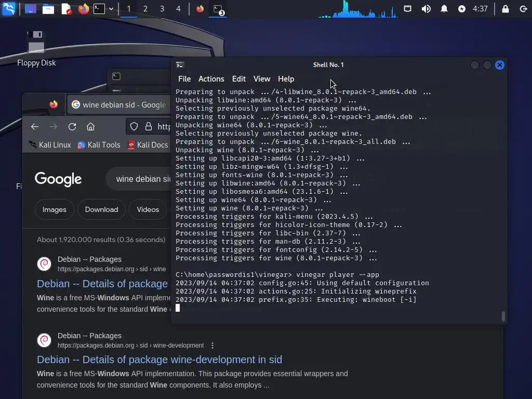Click the log out icon in panel
Image resolution: width=532 pixels, height=399 pixels.
pos(524,9)
